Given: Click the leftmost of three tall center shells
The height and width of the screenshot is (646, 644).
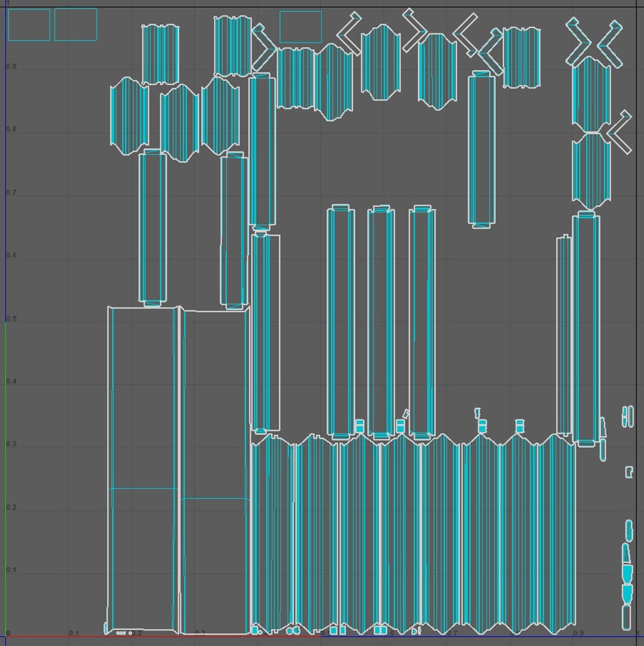Looking at the screenshot, I should (x=341, y=322).
